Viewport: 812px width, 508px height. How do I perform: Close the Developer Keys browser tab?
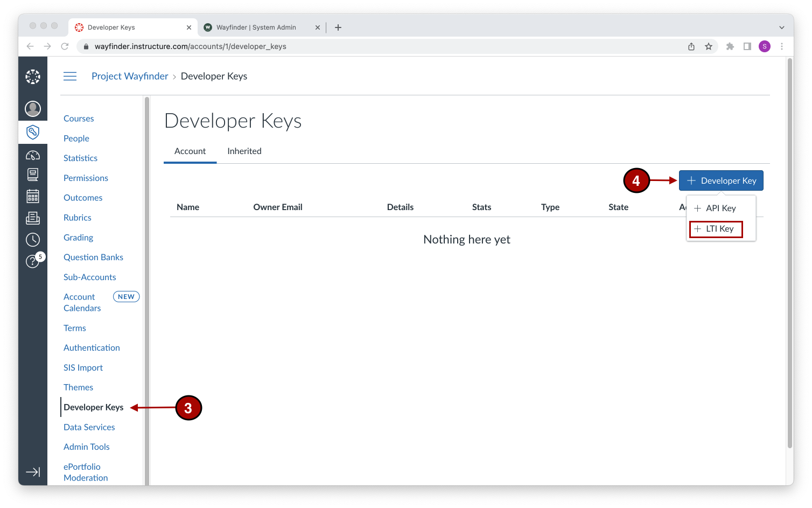[189, 27]
